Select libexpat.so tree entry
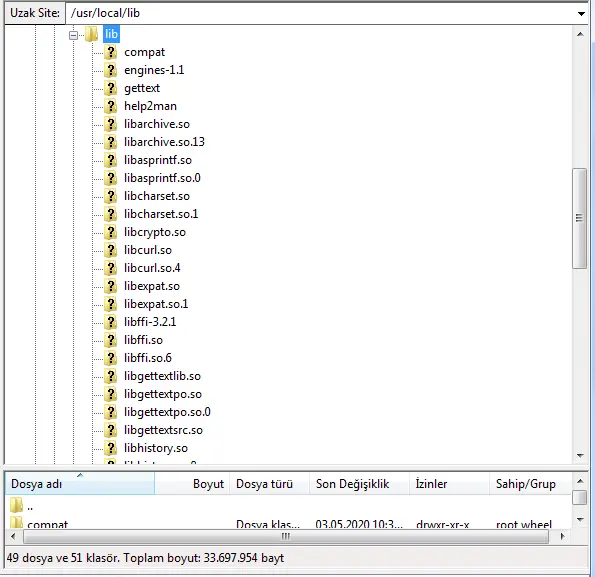This screenshot has width=595, height=577. [152, 286]
